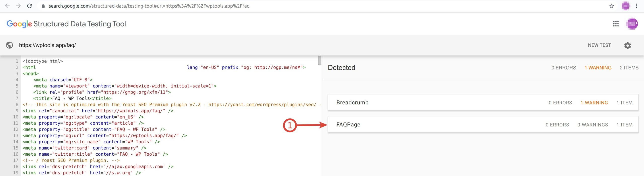Click the Google Structured Data Testing Tool logo

66,24
